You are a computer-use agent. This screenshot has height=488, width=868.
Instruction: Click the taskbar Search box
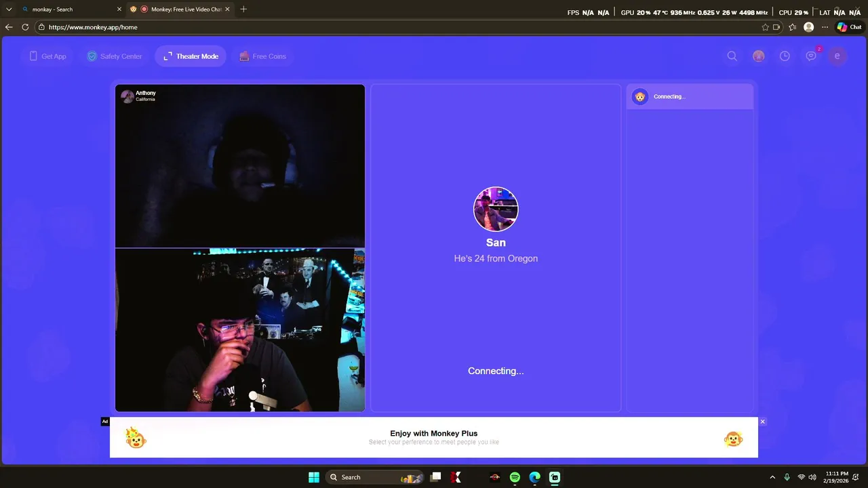(375, 477)
